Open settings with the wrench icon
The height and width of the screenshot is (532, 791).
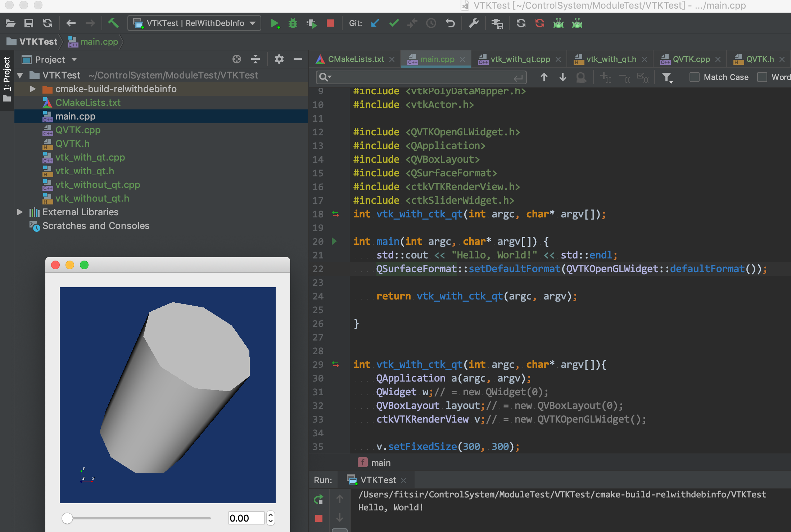coord(474,23)
